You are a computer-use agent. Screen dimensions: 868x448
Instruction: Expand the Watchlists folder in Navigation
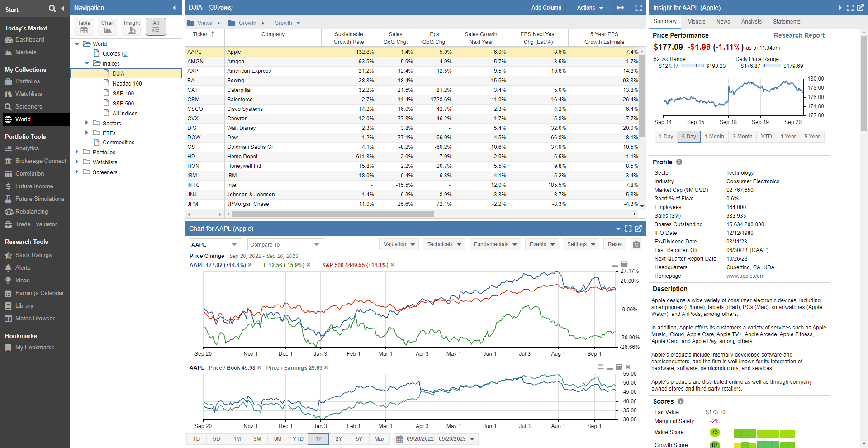pos(77,162)
